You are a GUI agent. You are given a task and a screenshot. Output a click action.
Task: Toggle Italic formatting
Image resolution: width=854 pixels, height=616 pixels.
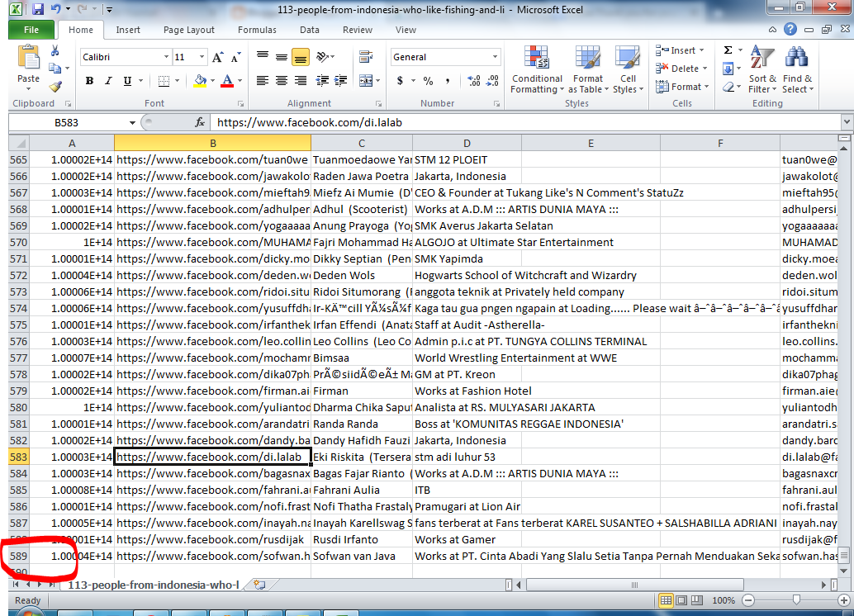[108, 81]
